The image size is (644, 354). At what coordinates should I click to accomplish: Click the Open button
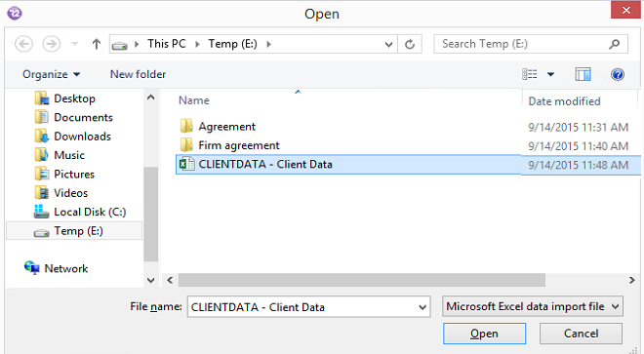[x=484, y=334]
